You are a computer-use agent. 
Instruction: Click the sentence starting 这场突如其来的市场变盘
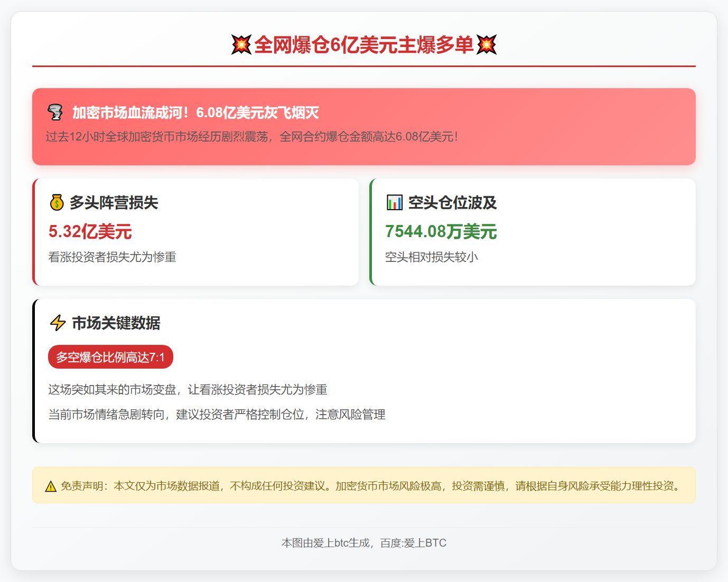pyautogui.click(x=188, y=390)
